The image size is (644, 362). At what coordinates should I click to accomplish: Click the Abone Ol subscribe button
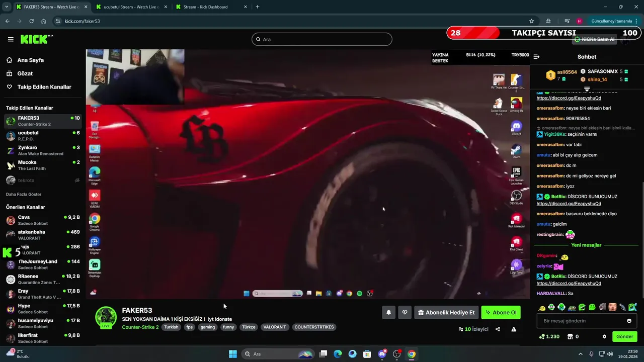501,312
